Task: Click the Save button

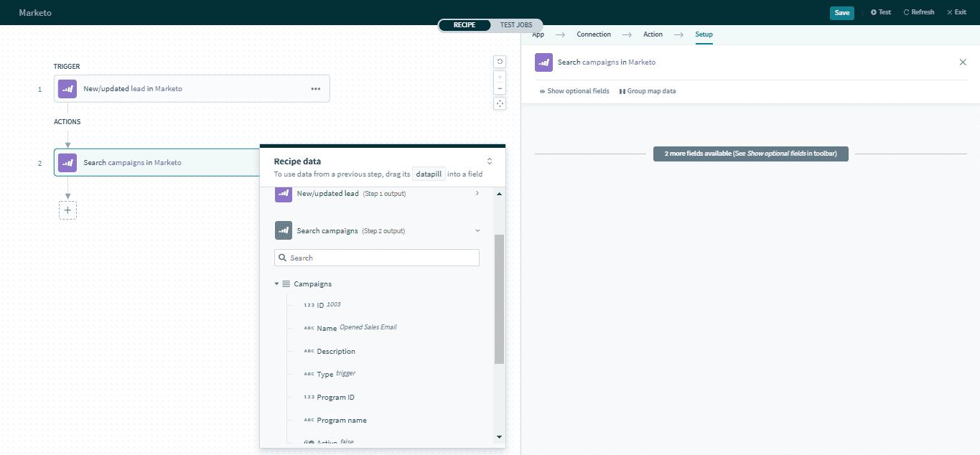Action: click(x=841, y=12)
